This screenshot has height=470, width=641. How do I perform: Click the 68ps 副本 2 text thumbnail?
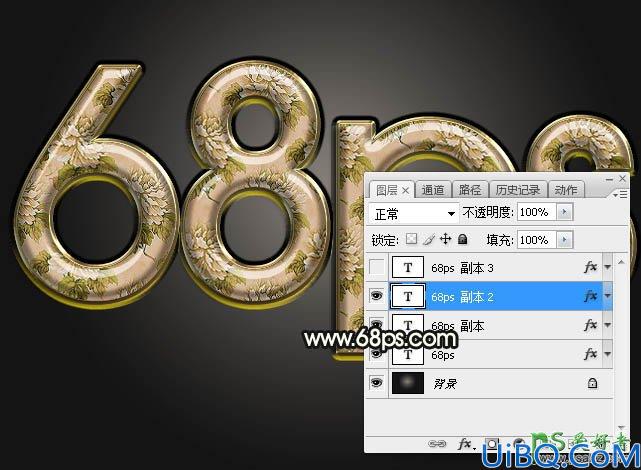[x=408, y=296]
